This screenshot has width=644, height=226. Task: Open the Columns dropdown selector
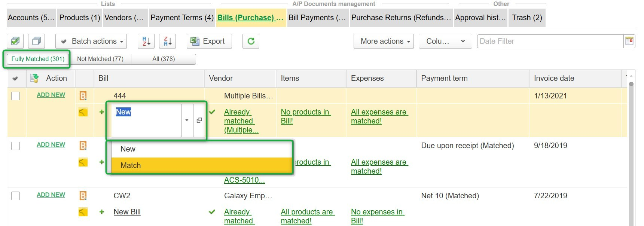tap(445, 41)
